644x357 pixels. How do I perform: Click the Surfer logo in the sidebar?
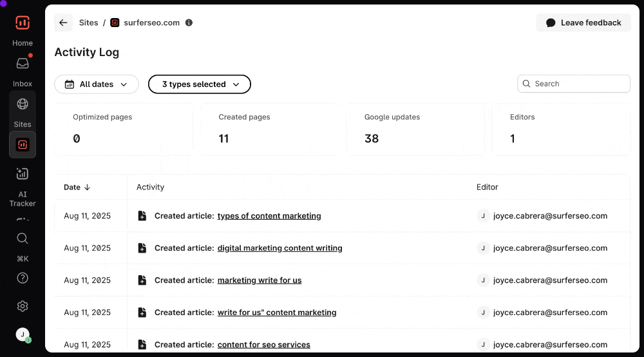point(23,23)
